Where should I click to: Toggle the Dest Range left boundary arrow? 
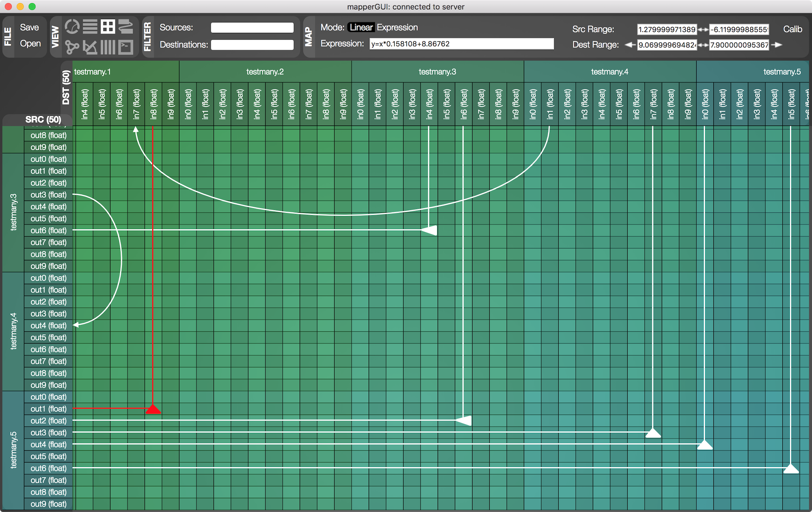(x=630, y=45)
